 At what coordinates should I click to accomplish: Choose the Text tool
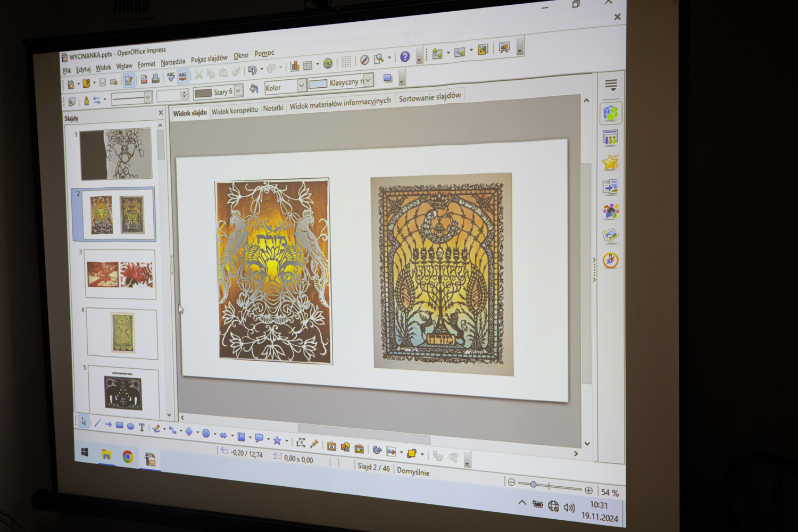[x=142, y=427]
